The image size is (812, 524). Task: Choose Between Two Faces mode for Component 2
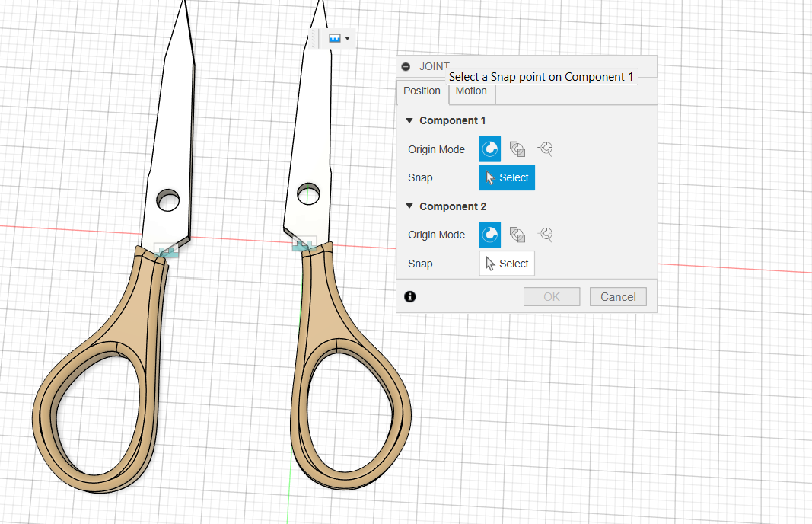(517, 235)
